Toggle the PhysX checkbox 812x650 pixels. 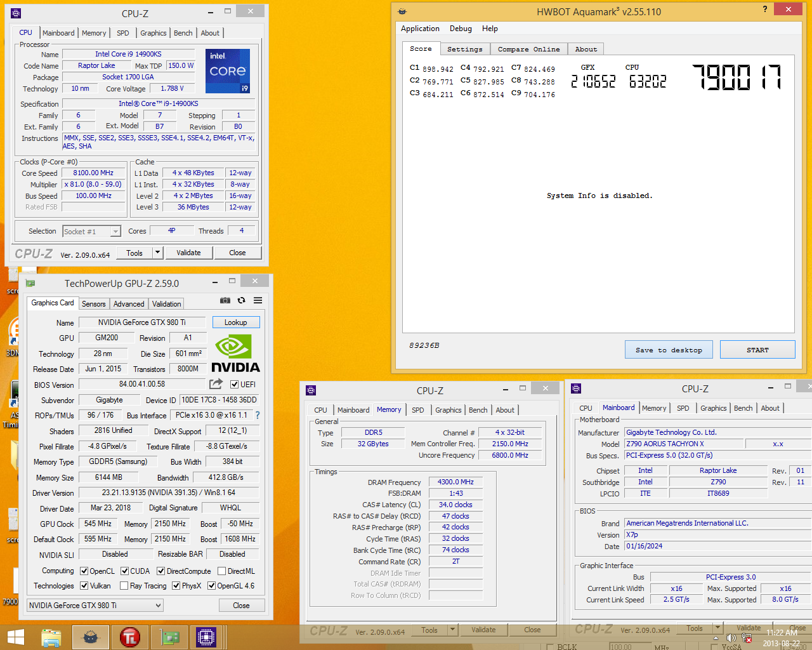176,586
